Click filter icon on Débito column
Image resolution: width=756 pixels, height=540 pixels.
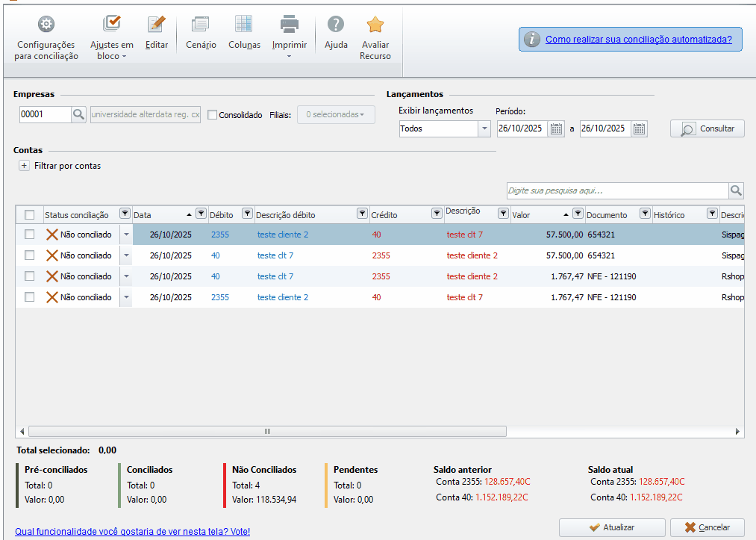(247, 214)
